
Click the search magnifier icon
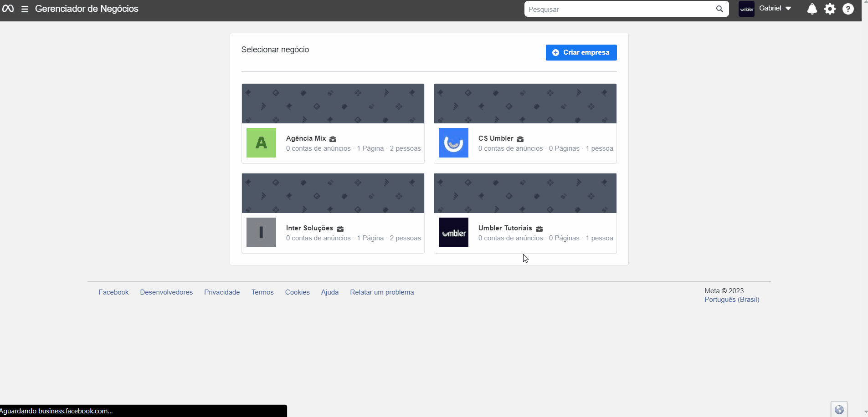pos(719,9)
